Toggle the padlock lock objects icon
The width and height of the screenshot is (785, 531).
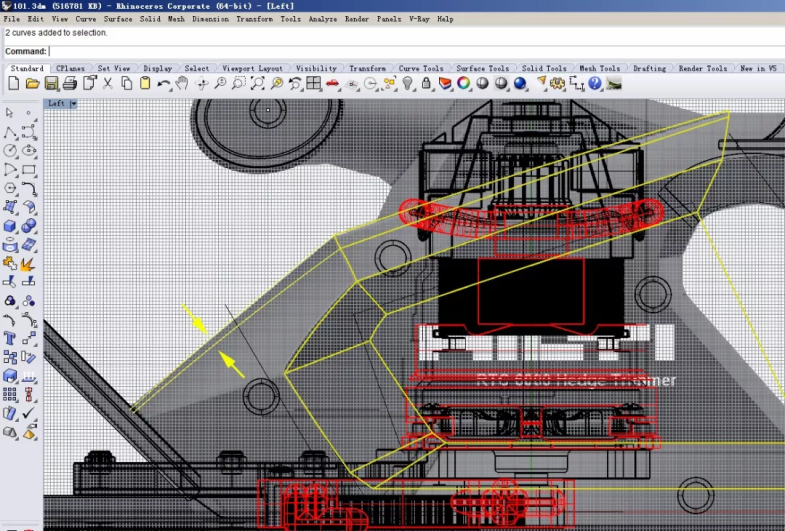click(425, 83)
